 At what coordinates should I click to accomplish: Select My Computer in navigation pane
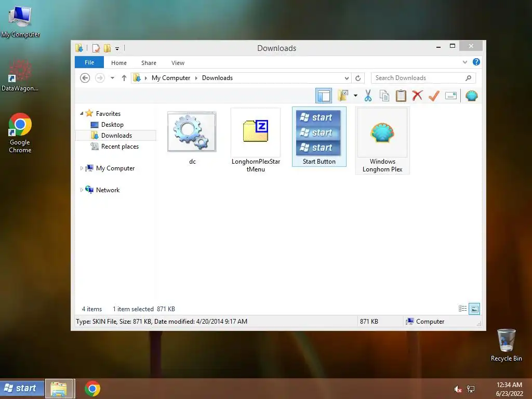coord(115,168)
